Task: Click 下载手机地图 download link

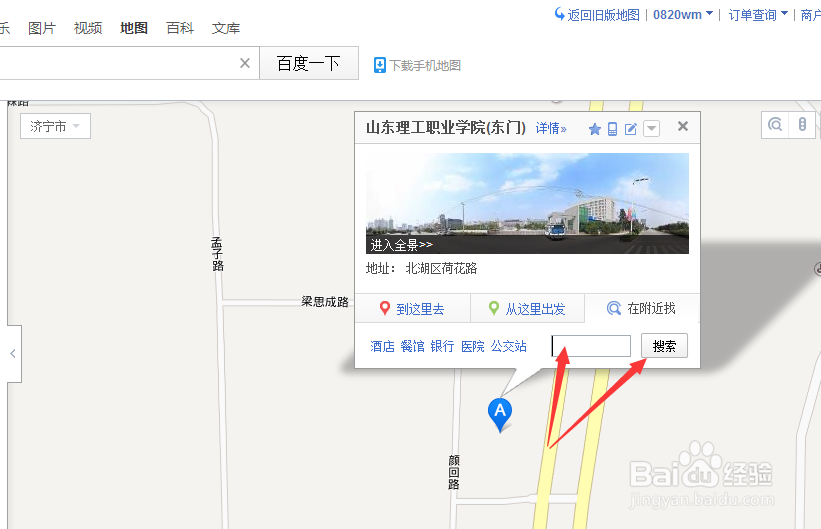Action: [425, 65]
